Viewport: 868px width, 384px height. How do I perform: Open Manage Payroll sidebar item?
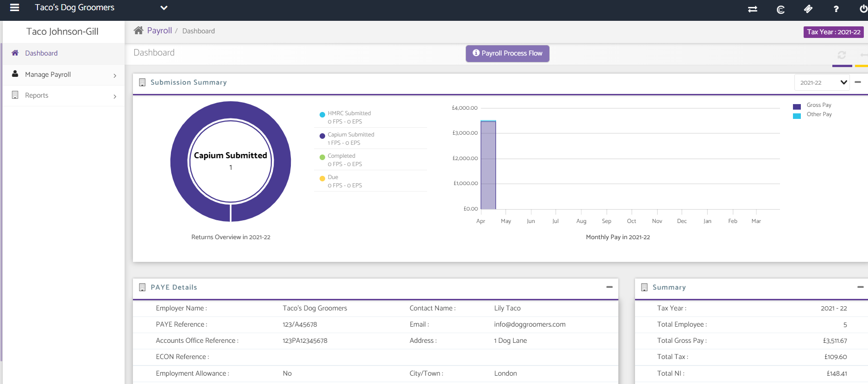point(63,74)
